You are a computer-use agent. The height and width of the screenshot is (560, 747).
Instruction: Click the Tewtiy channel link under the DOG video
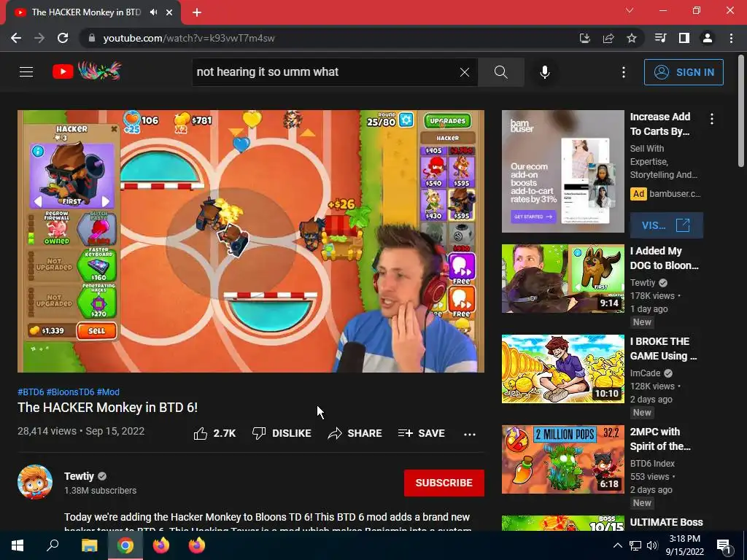coord(643,282)
